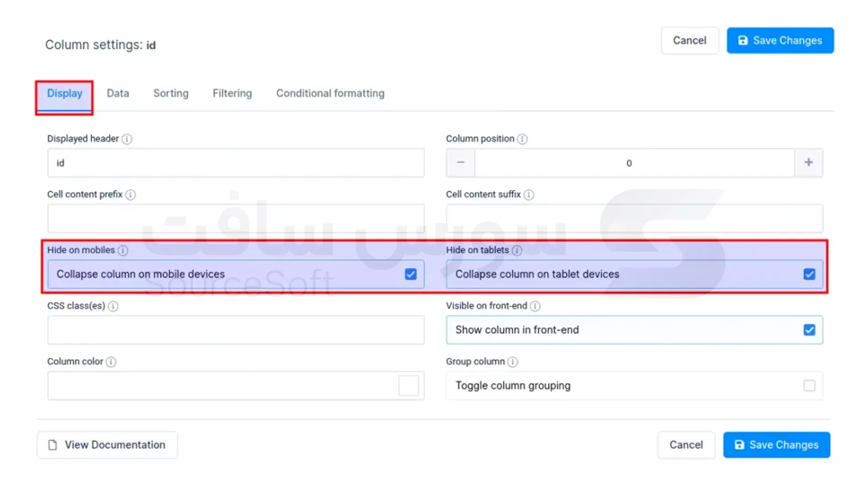Click info icon next to CSS class(es)

pyautogui.click(x=113, y=306)
